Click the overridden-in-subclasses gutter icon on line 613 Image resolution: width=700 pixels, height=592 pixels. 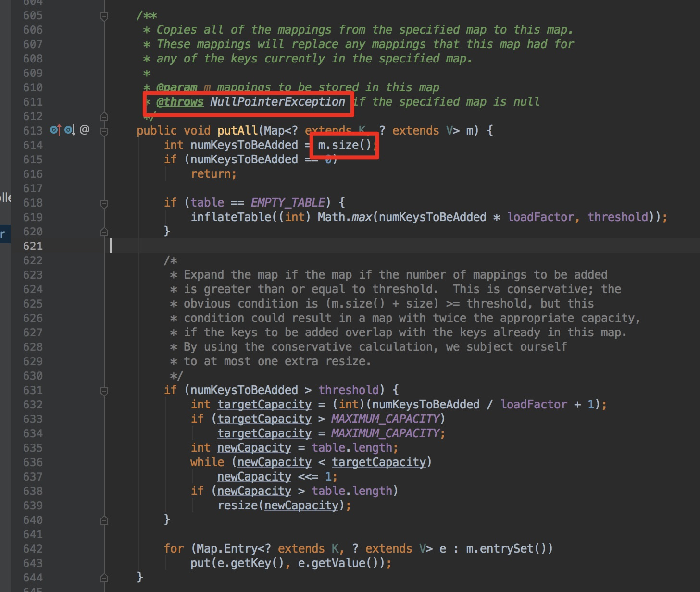pyautogui.click(x=70, y=130)
